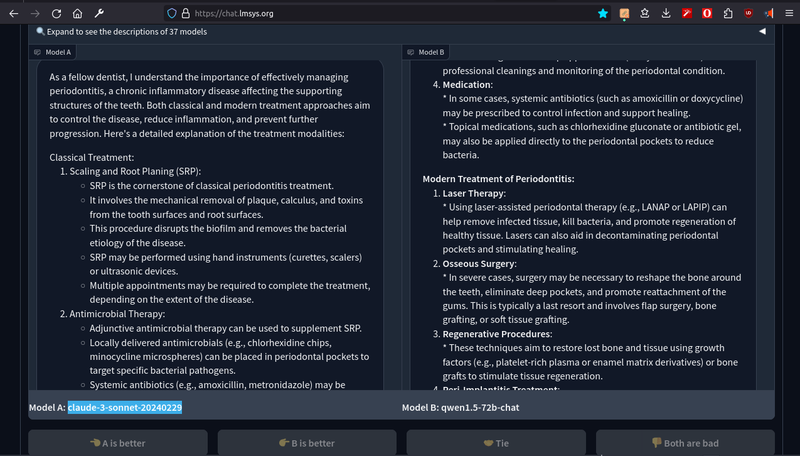Expand the descriptions of 37 models
The width and height of the screenshot is (800, 456).
tap(110, 31)
